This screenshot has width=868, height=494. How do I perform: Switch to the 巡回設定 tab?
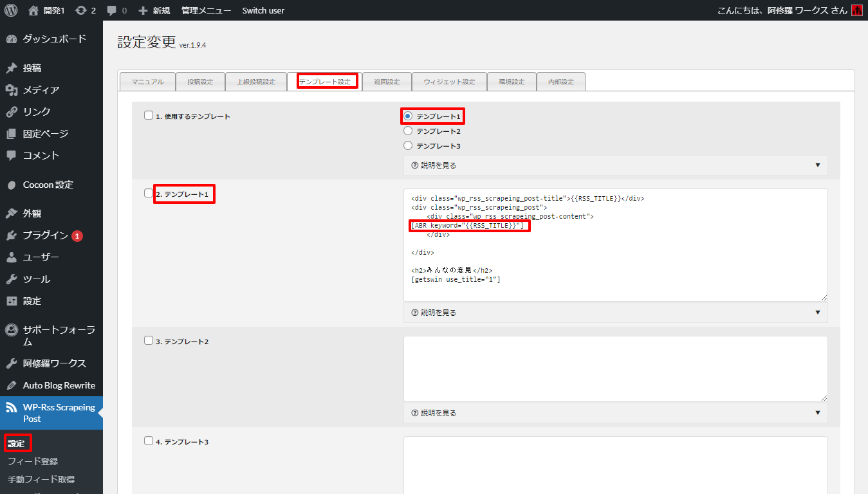pyautogui.click(x=387, y=81)
